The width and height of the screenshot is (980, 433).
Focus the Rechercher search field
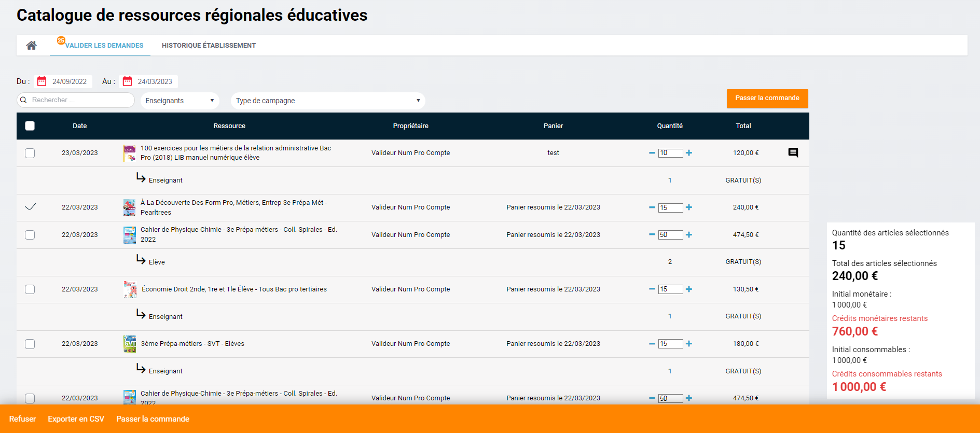coord(80,100)
